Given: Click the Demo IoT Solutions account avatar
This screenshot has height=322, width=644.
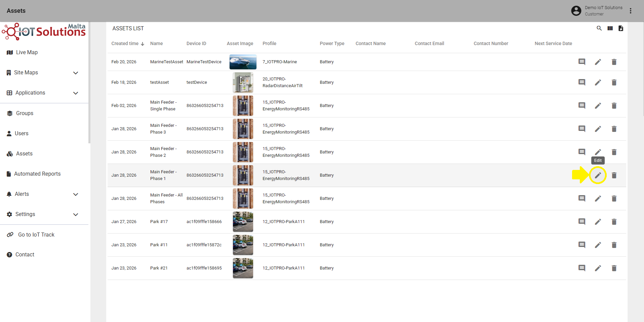Looking at the screenshot, I should [576, 11].
